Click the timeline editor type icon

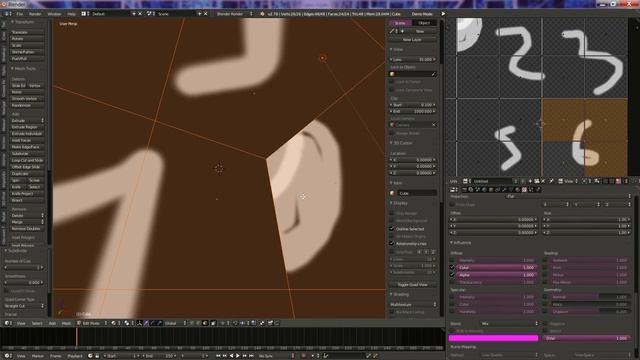click(7, 356)
